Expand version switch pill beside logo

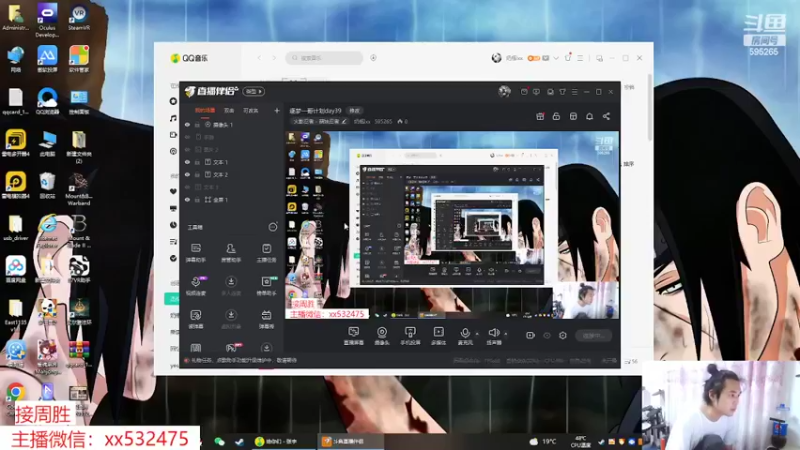coord(253,91)
